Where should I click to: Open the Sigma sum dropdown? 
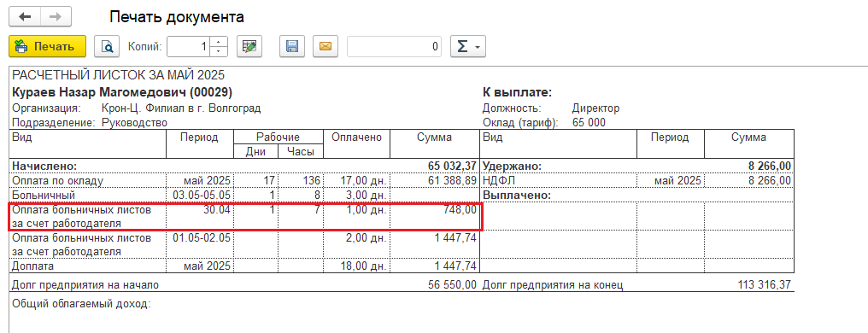click(468, 46)
